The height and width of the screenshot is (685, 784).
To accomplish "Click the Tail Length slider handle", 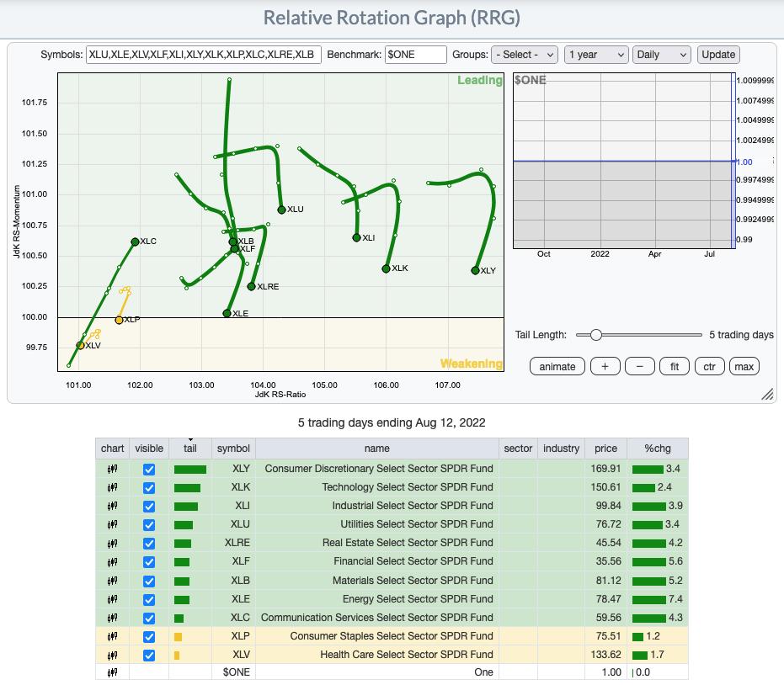I will point(596,335).
